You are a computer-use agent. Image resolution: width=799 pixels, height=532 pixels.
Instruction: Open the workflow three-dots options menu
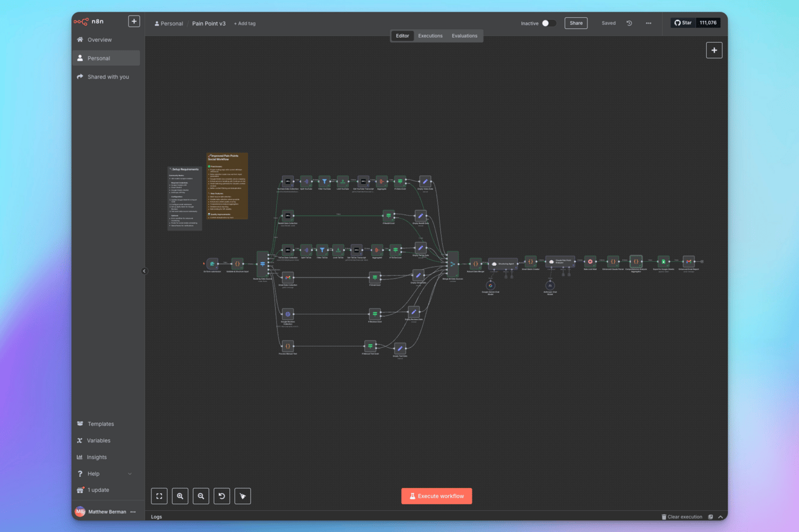point(648,23)
